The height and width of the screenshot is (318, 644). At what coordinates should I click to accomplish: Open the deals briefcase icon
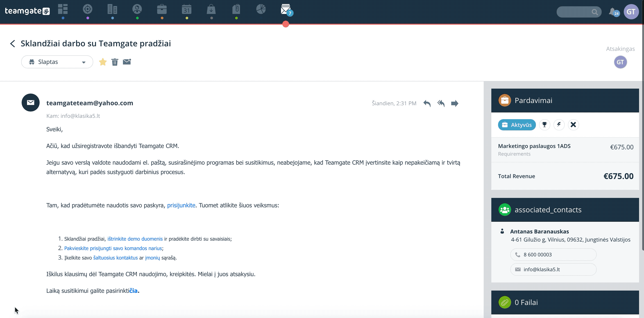(x=162, y=9)
